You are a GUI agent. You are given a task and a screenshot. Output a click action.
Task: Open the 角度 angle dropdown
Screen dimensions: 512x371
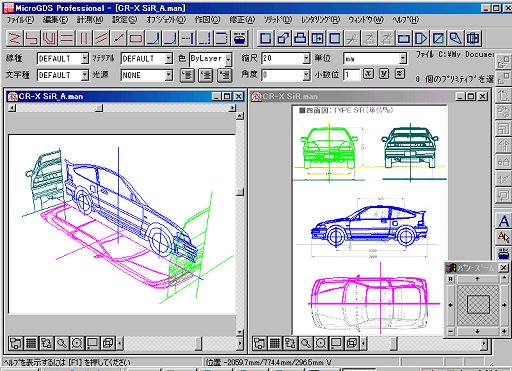pos(306,75)
